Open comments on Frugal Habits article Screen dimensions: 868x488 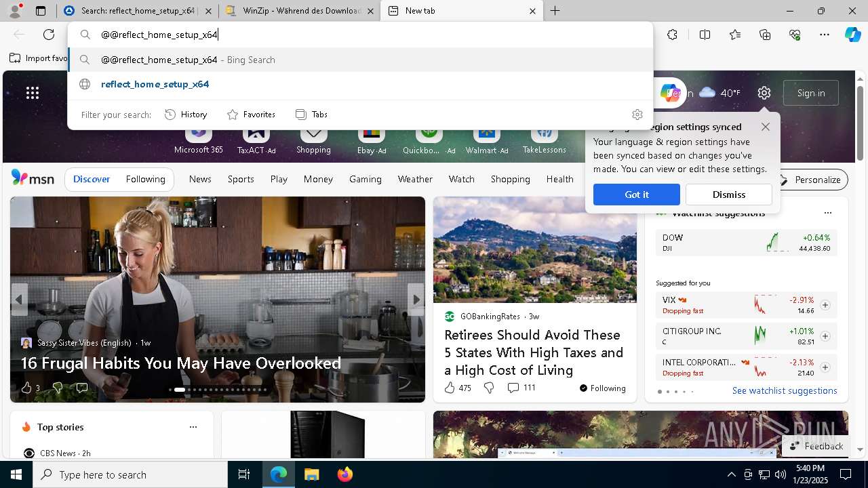[82, 388]
